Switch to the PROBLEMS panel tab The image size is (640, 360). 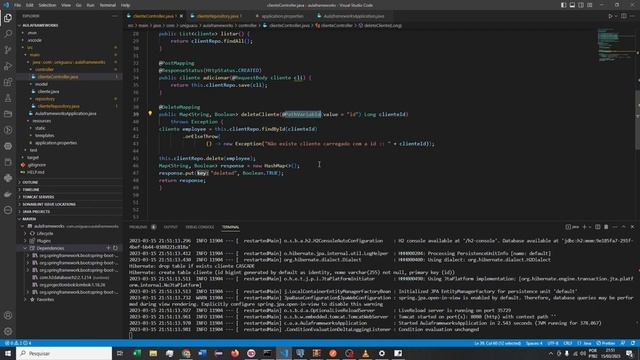[x=138, y=227]
